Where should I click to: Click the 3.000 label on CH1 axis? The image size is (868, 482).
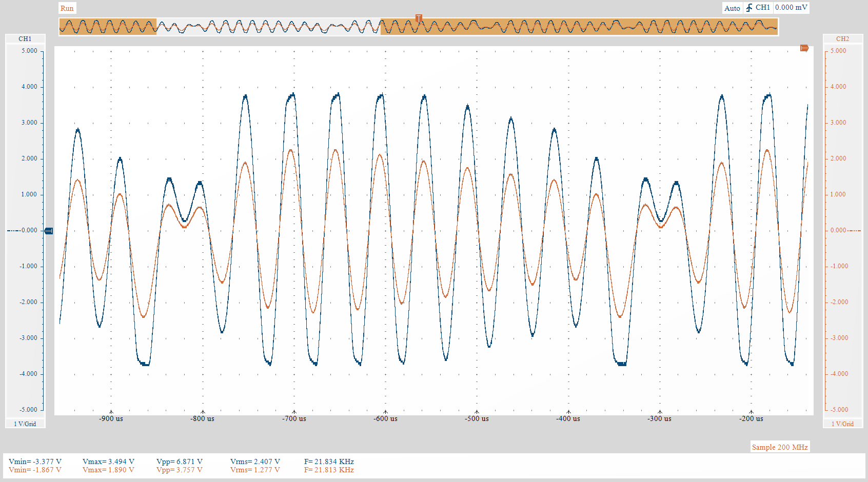click(x=29, y=123)
